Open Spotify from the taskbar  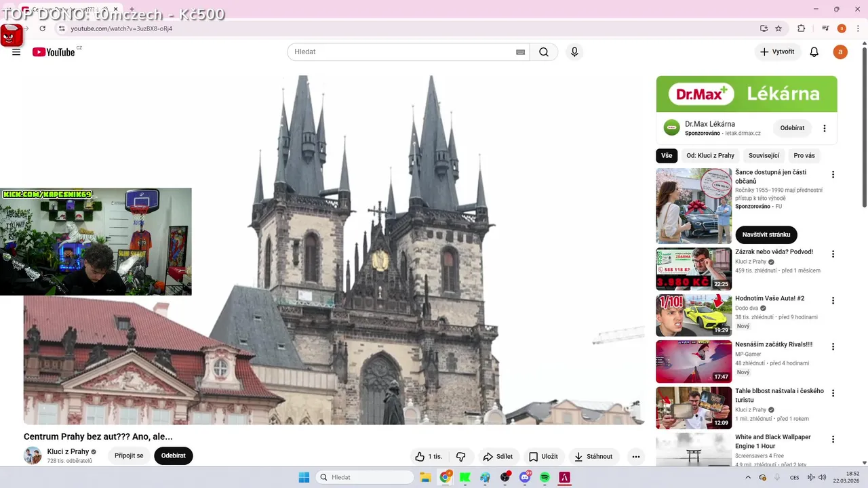(x=545, y=477)
